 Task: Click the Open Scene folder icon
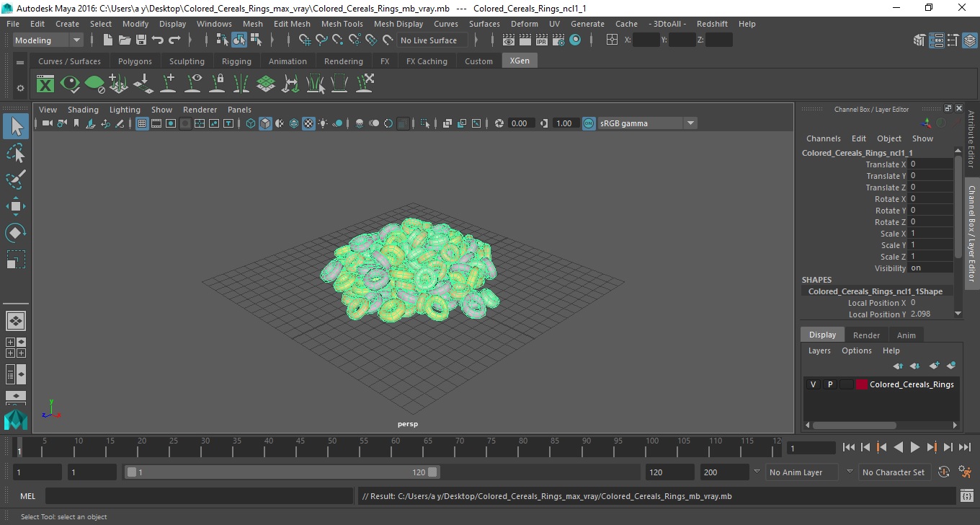tap(125, 40)
